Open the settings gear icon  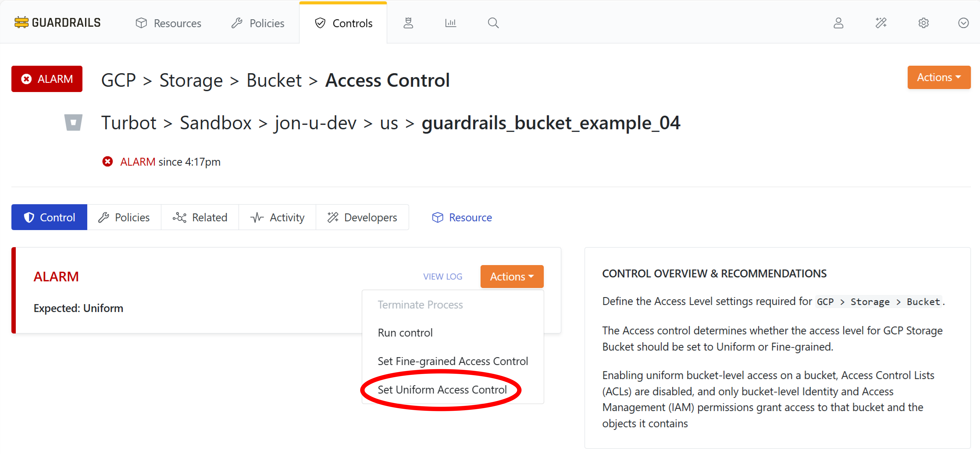(x=924, y=23)
